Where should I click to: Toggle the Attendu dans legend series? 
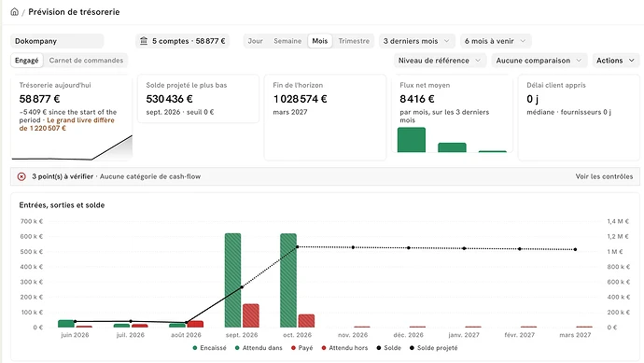click(x=259, y=348)
